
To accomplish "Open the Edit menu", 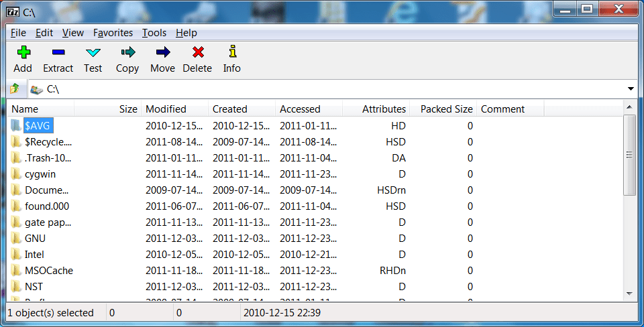I will (x=44, y=33).
